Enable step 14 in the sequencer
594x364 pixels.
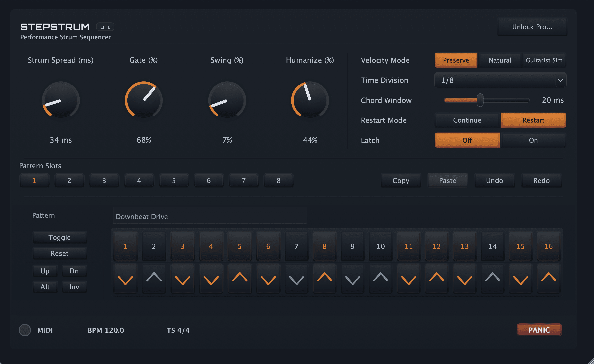pyautogui.click(x=493, y=246)
